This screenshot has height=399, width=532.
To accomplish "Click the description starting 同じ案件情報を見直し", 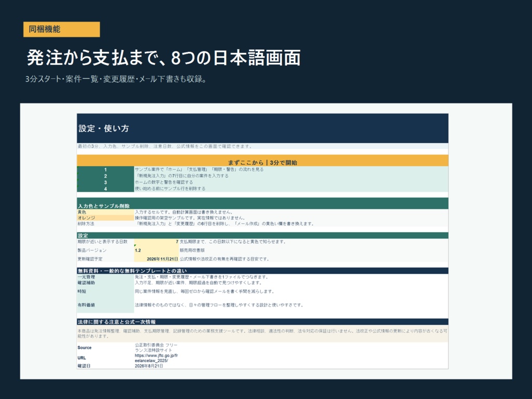I will [x=205, y=291].
